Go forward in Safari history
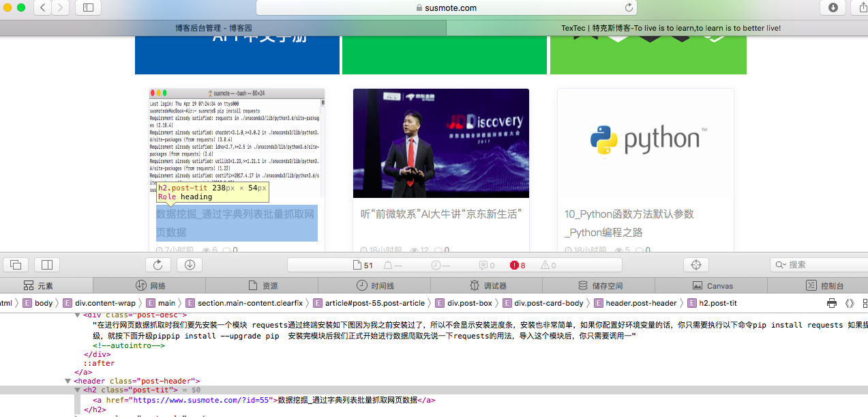 tap(60, 8)
